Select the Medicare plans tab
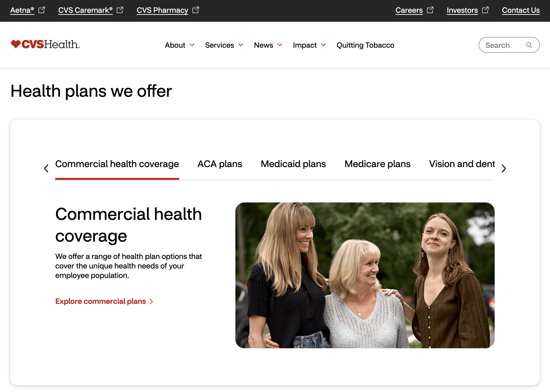 coord(377,164)
